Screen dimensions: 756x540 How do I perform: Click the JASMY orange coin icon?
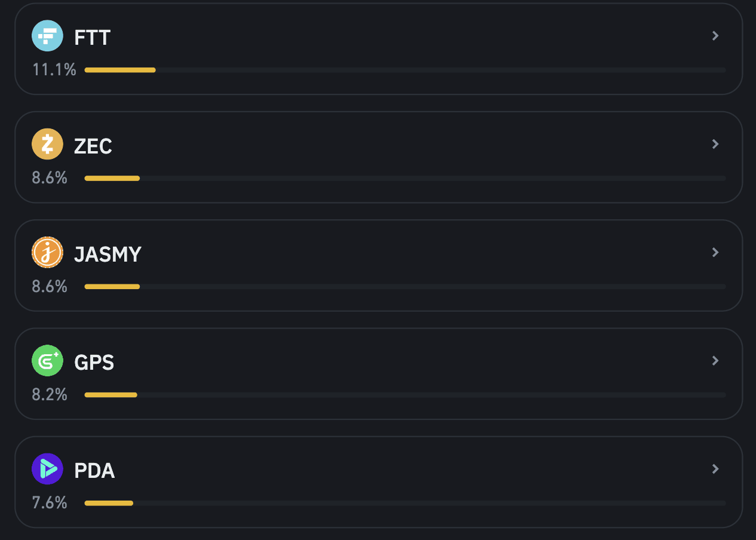tap(47, 253)
